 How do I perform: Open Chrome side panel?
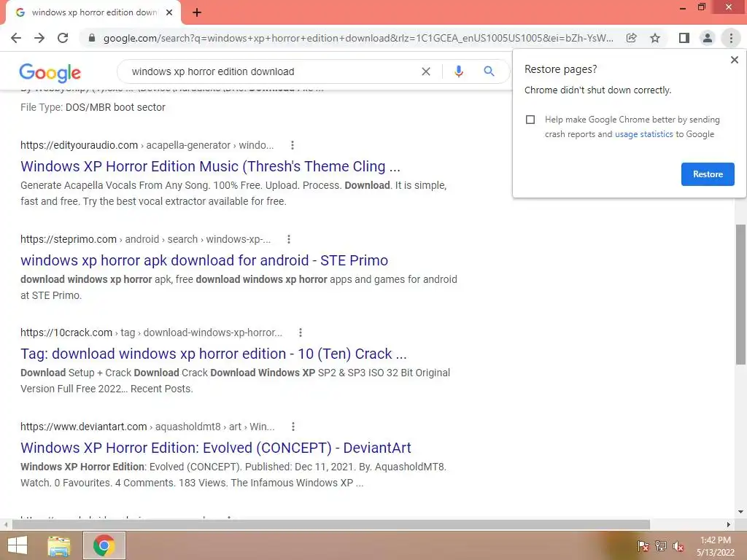pos(684,38)
